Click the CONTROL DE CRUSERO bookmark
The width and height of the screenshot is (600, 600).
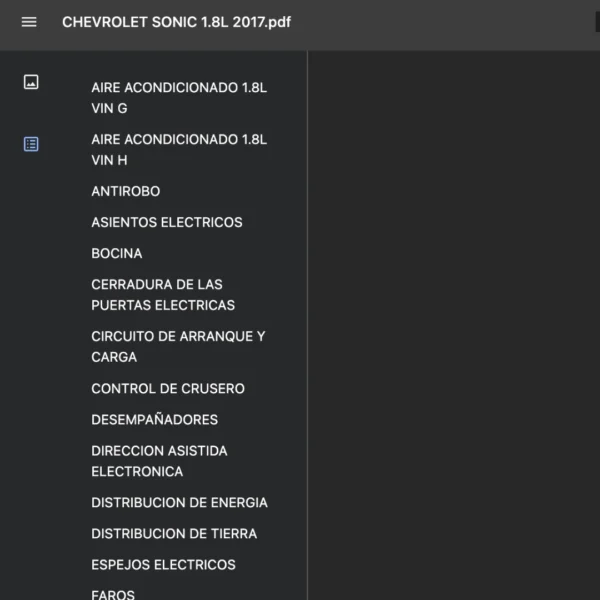[167, 388]
